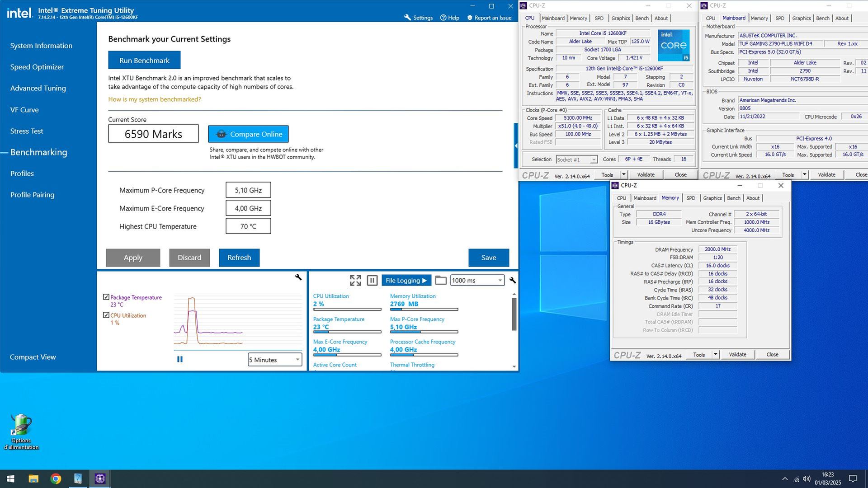Click the Refresh button
Image resolution: width=868 pixels, height=488 pixels.
[x=239, y=258]
